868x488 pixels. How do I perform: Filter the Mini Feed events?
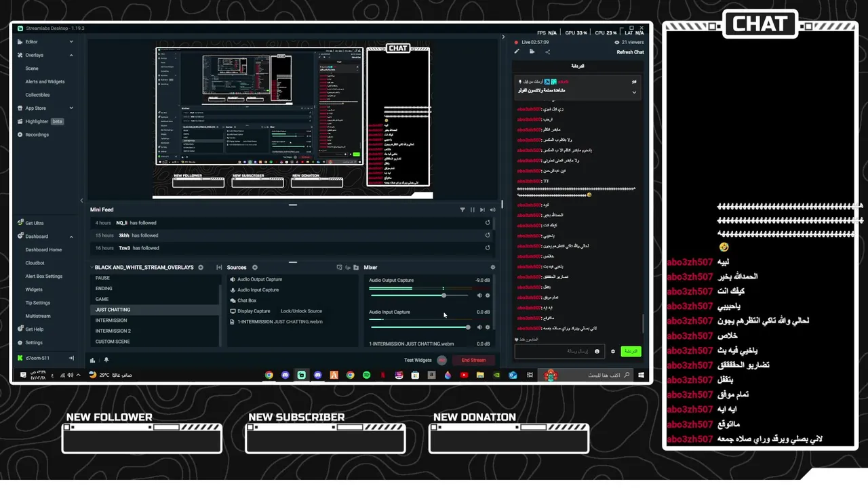[462, 210]
